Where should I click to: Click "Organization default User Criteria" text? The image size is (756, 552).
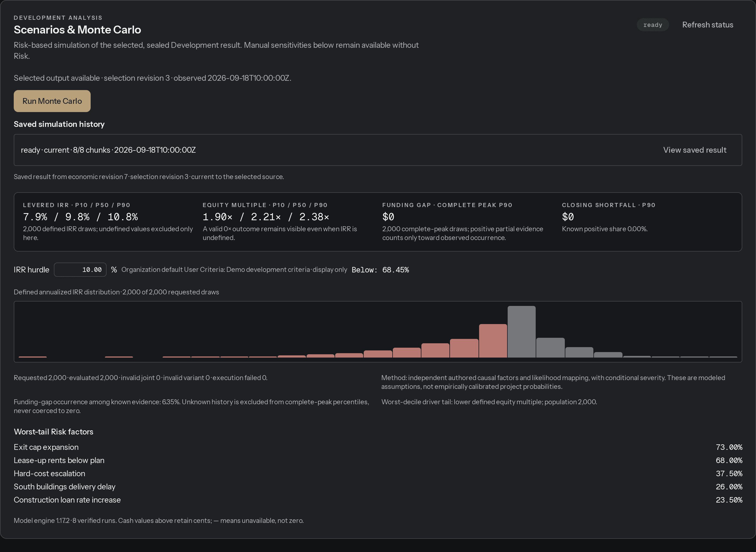pos(234,270)
